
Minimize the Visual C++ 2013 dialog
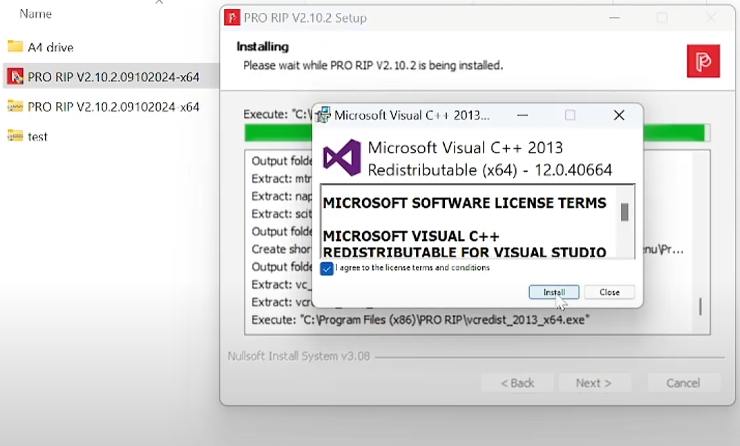522,115
